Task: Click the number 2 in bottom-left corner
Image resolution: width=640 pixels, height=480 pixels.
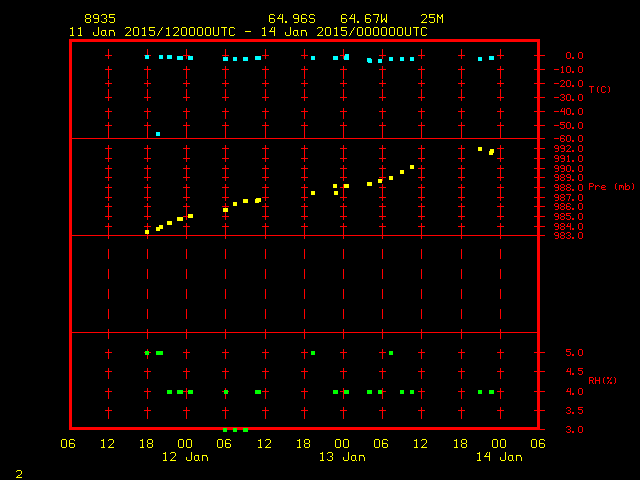Action: [x=18, y=471]
